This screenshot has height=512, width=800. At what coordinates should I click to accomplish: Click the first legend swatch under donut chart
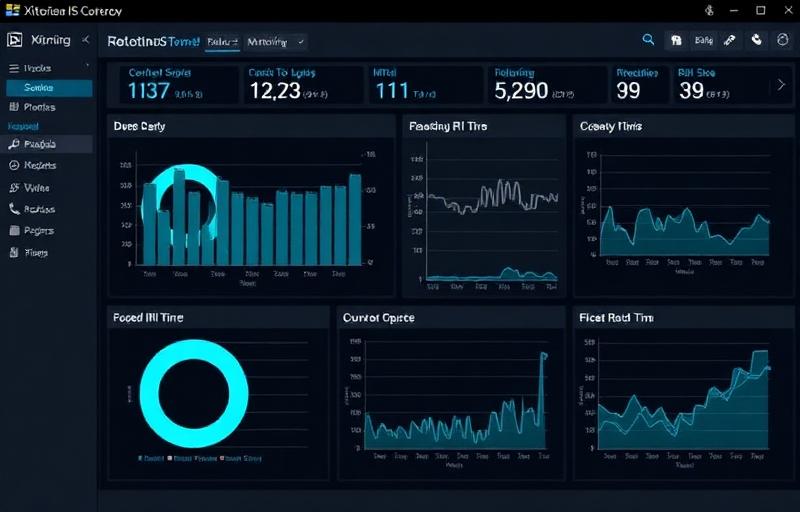tap(140, 458)
